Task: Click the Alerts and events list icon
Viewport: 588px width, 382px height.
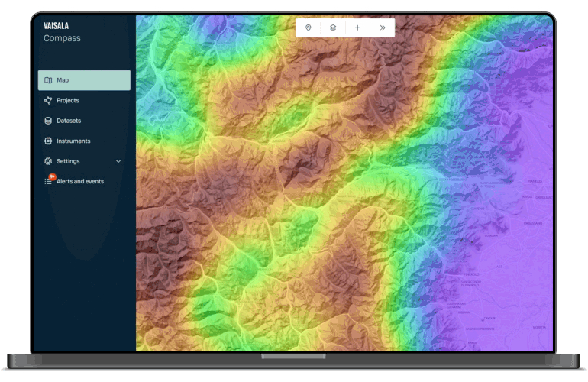Action: pos(48,182)
